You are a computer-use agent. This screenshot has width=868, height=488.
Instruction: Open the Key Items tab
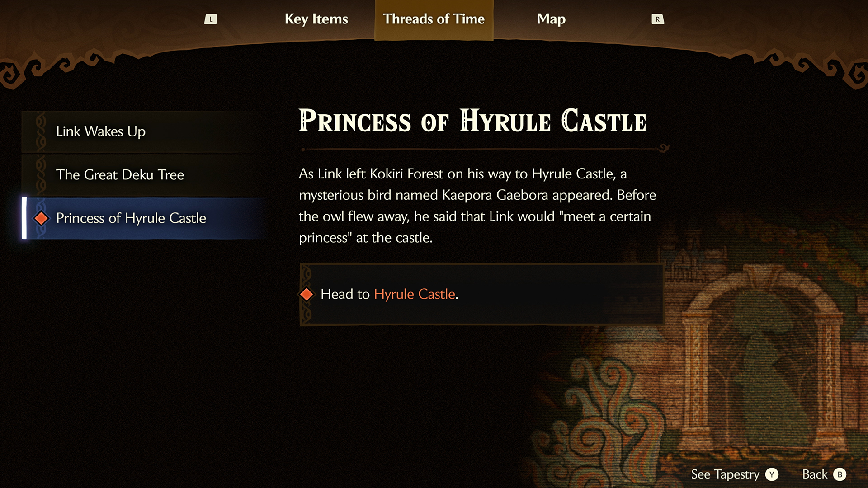[316, 19]
